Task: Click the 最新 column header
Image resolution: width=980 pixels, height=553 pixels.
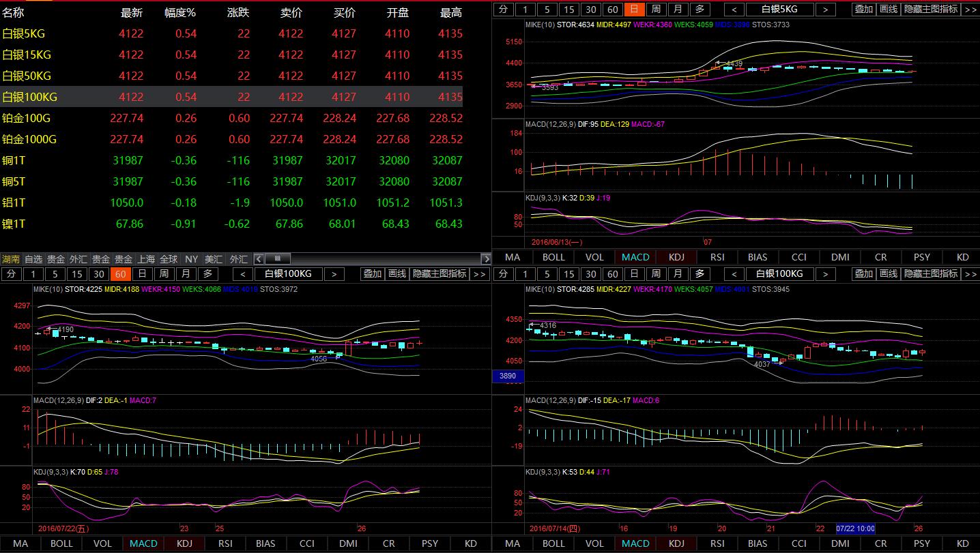Action: click(x=131, y=12)
